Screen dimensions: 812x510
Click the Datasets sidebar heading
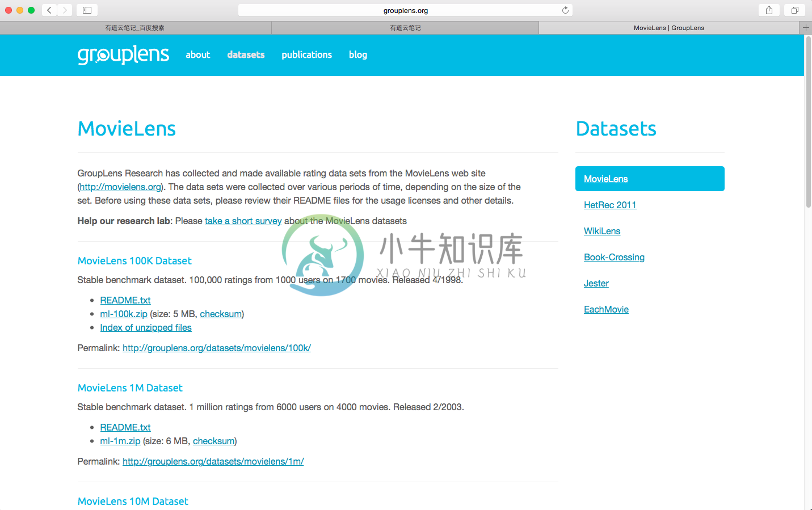click(616, 128)
